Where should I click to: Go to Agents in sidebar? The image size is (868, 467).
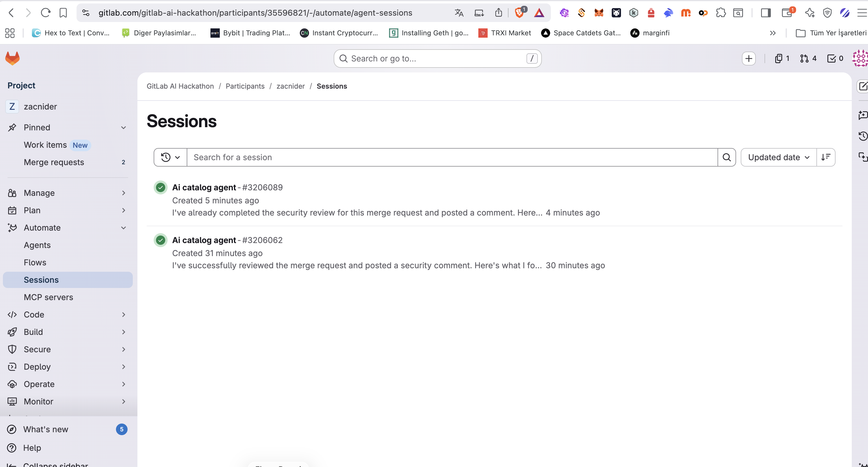[37, 245]
